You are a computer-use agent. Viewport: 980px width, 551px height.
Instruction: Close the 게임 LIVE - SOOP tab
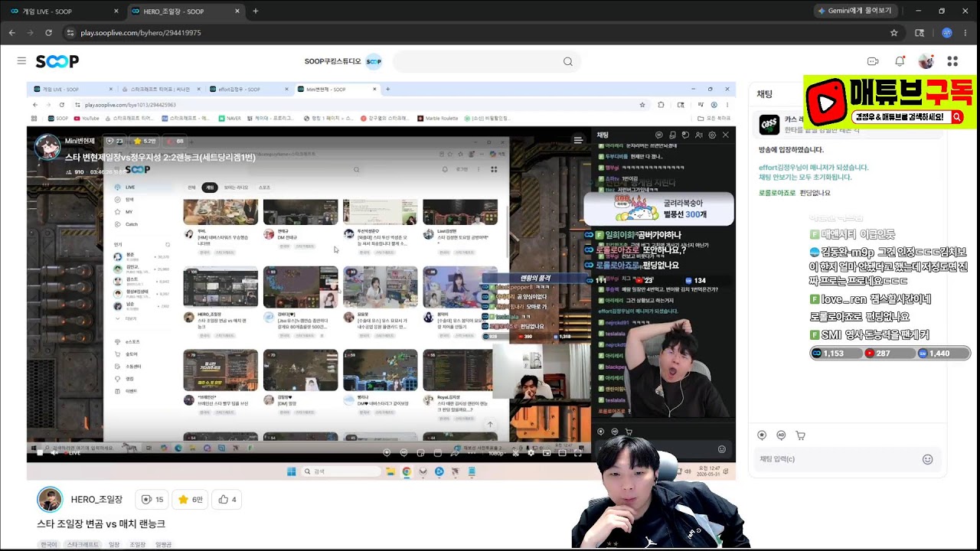pyautogui.click(x=116, y=11)
